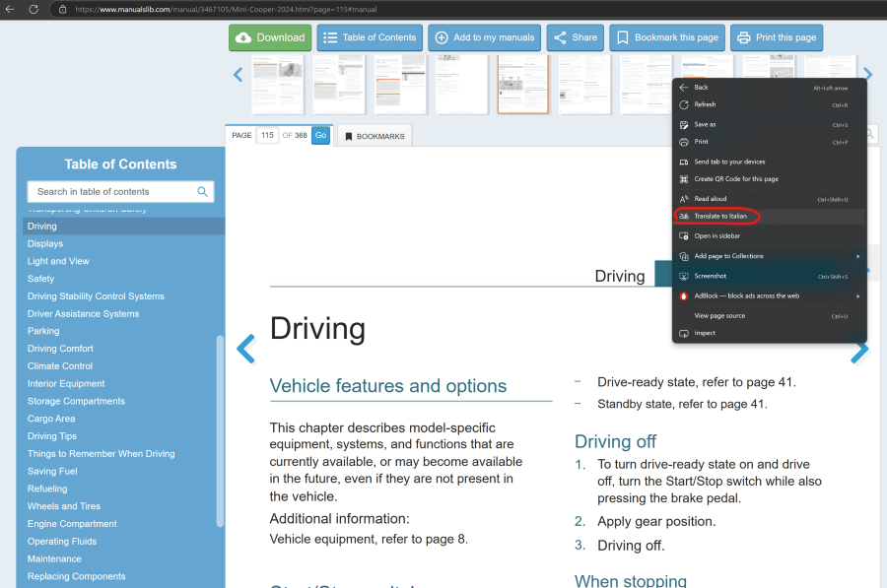Open the Table of Contents button
Viewport: 887px width, 588px height.
point(370,37)
